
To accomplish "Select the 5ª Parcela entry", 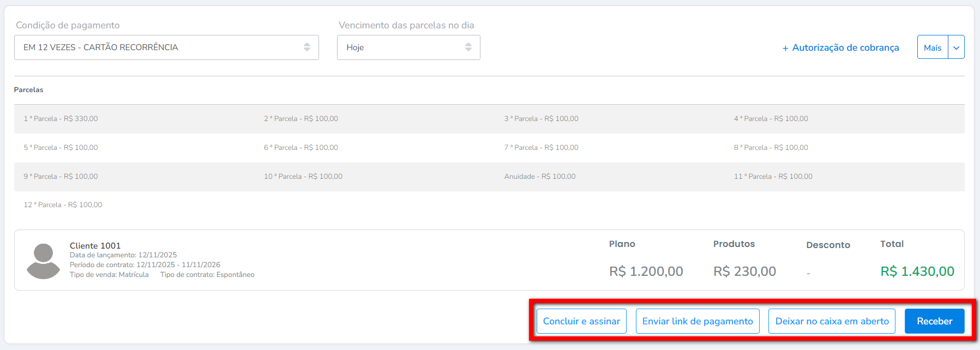I will 61,148.
